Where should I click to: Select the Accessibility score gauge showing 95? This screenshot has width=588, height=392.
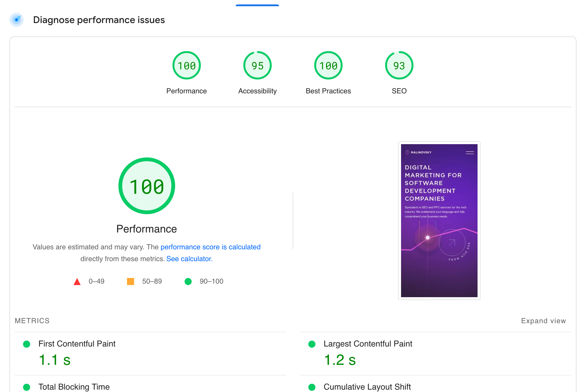point(258,65)
